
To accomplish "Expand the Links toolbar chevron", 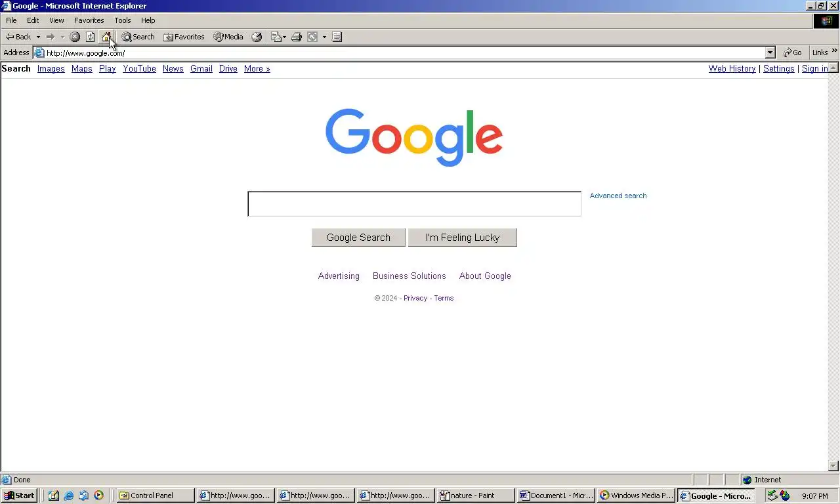I will tap(835, 51).
